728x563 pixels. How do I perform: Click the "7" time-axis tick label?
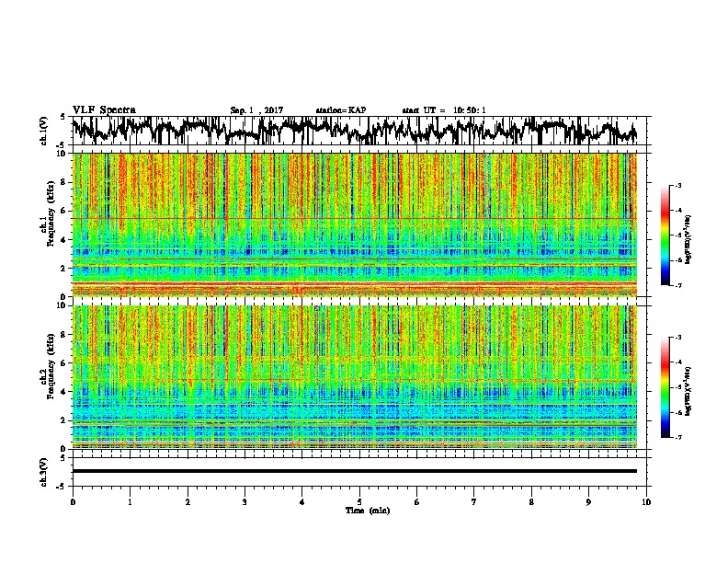pyautogui.click(x=474, y=502)
